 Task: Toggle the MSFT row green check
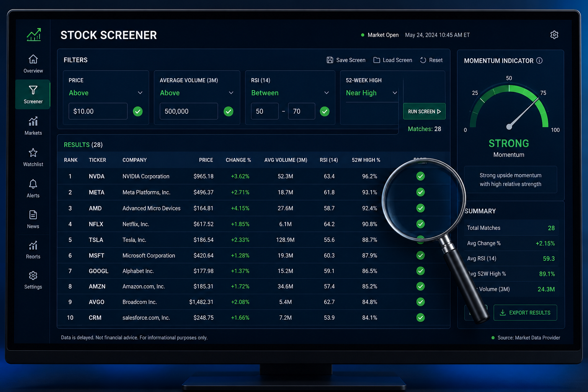click(x=420, y=255)
